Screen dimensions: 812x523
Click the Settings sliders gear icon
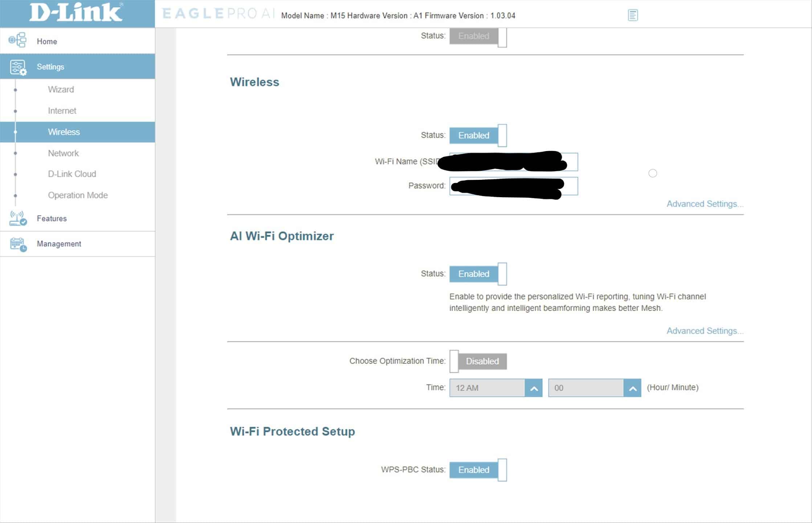coord(18,68)
